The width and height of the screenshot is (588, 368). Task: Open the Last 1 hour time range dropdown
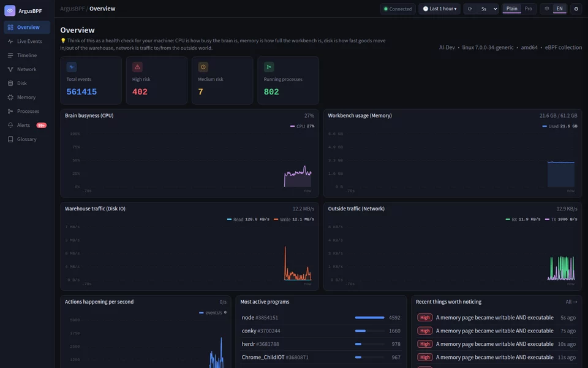pyautogui.click(x=440, y=9)
